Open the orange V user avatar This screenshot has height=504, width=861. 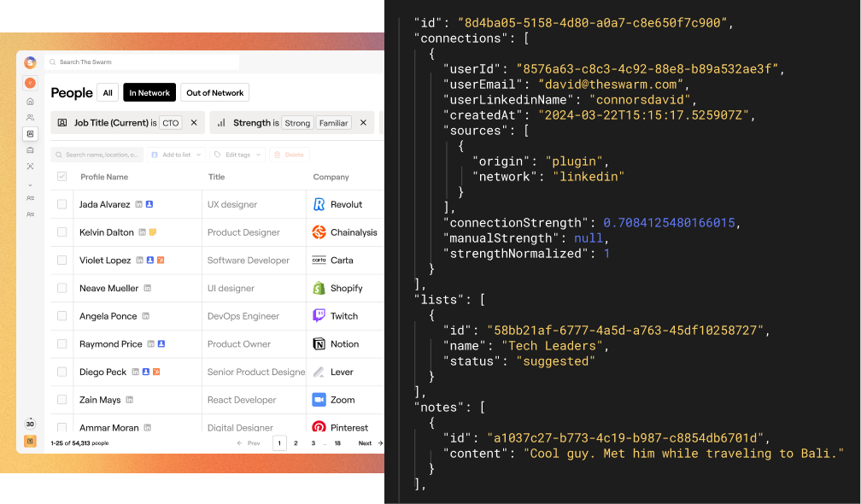pos(30,83)
